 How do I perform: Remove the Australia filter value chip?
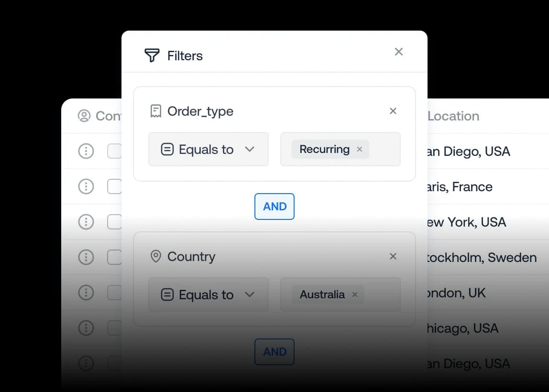354,294
